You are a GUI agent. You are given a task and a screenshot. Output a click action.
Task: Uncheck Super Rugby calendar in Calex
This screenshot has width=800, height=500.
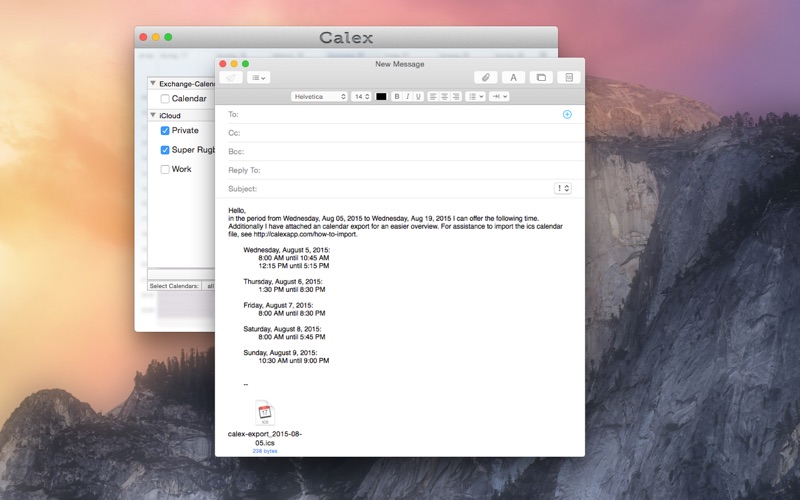(165, 150)
